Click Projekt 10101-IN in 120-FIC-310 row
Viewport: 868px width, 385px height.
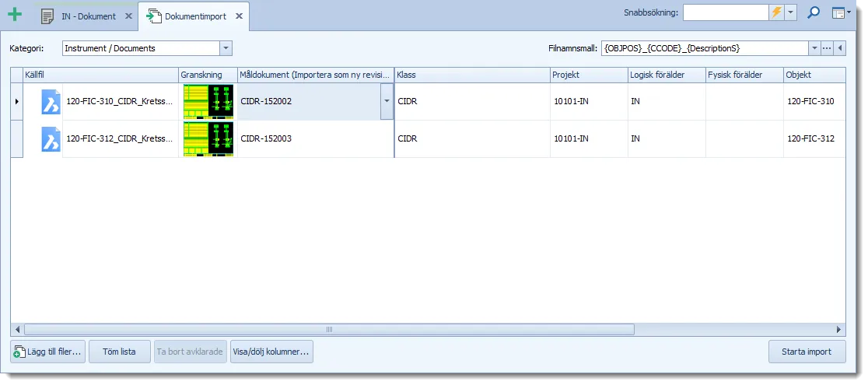click(589, 101)
